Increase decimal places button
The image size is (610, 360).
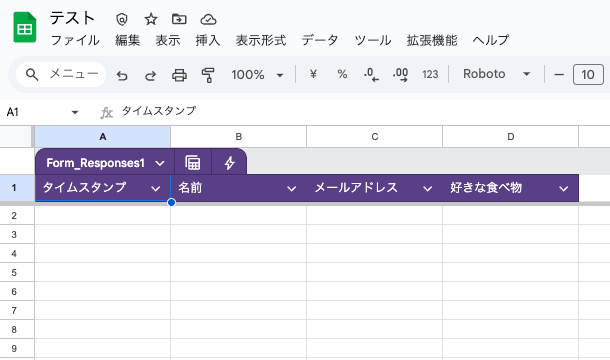[400, 74]
